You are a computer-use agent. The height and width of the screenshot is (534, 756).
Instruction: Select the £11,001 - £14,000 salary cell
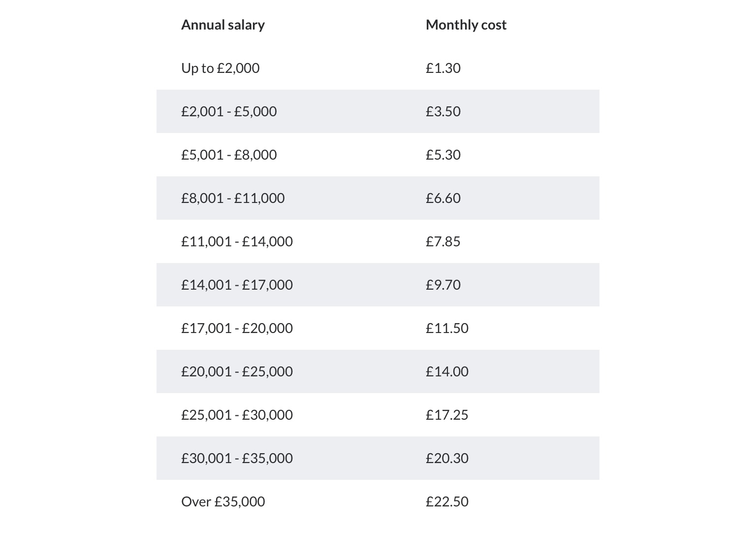coord(237,241)
